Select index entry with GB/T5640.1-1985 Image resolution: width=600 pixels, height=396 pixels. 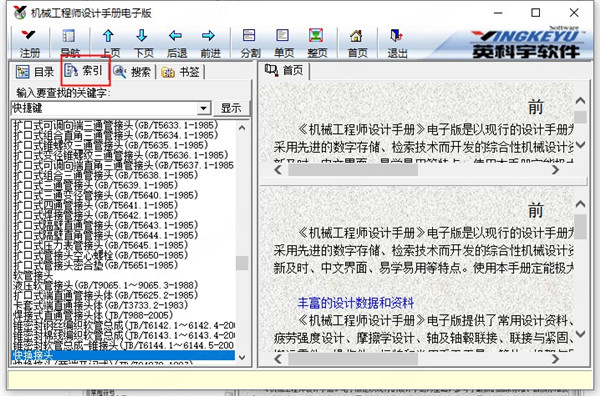pos(106,195)
